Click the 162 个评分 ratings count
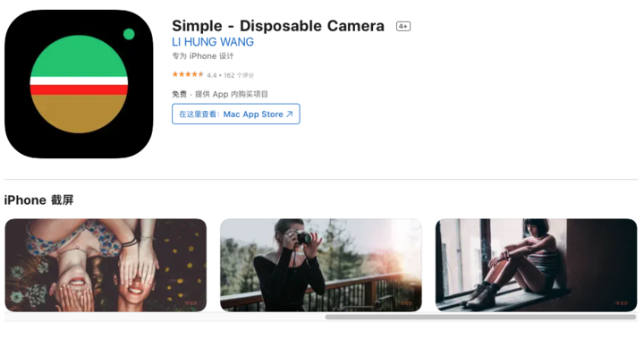 (239, 75)
